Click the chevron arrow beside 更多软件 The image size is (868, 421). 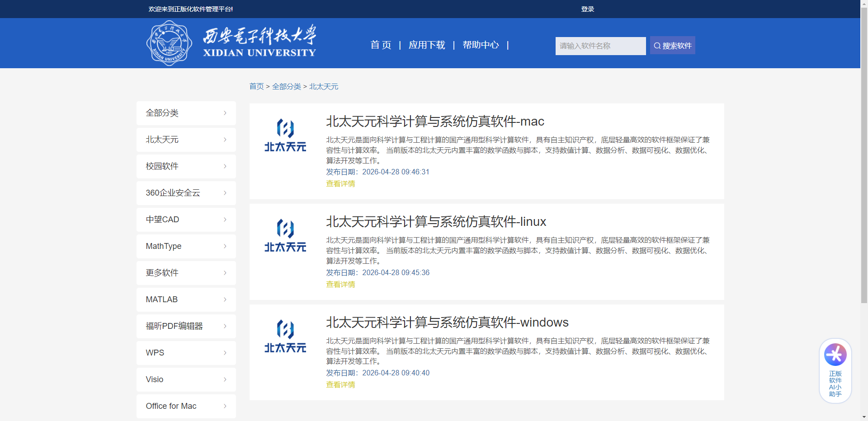225,273
